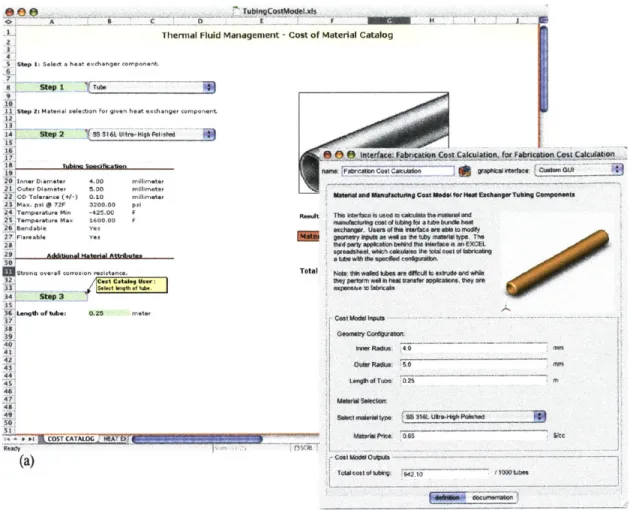Click the Strong overall corrosion resistance text
The width and height of the screenshot is (633, 510).
72,273
